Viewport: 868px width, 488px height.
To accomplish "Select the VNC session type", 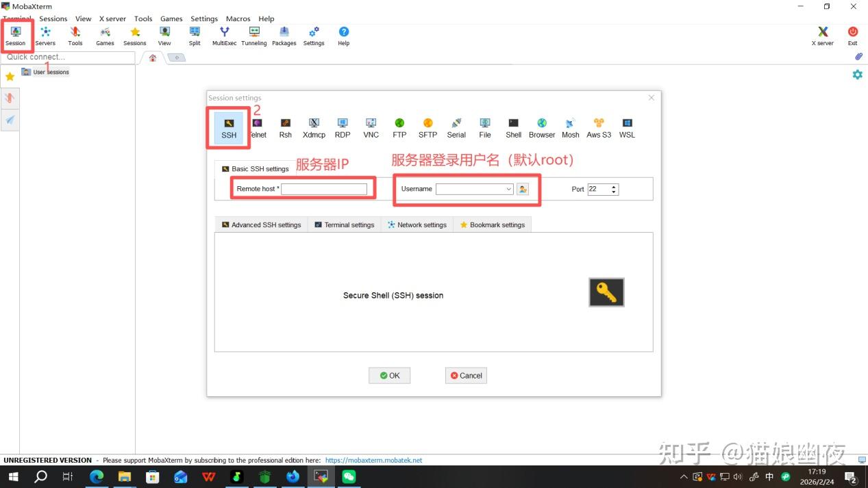I will click(371, 128).
